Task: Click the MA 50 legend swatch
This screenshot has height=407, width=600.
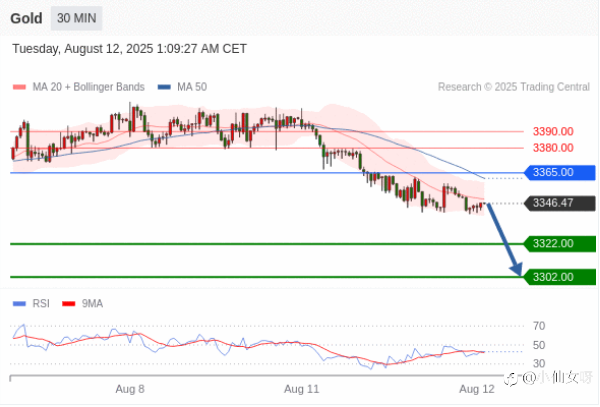Action: point(164,87)
